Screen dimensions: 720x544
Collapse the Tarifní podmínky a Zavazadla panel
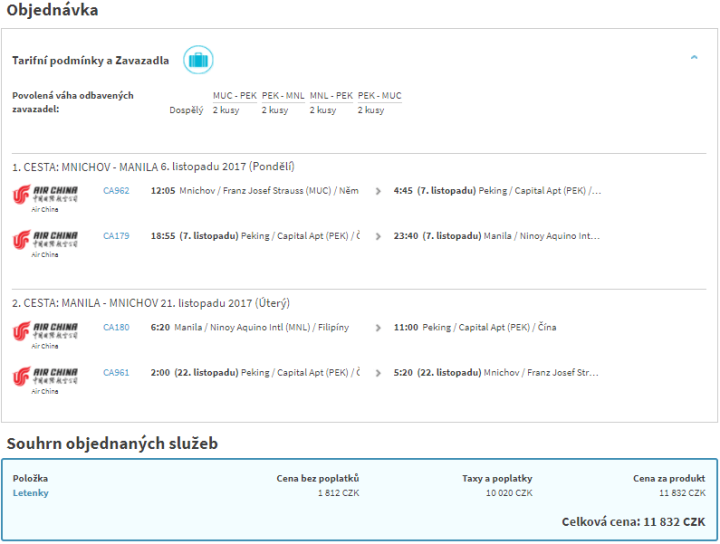[694, 58]
